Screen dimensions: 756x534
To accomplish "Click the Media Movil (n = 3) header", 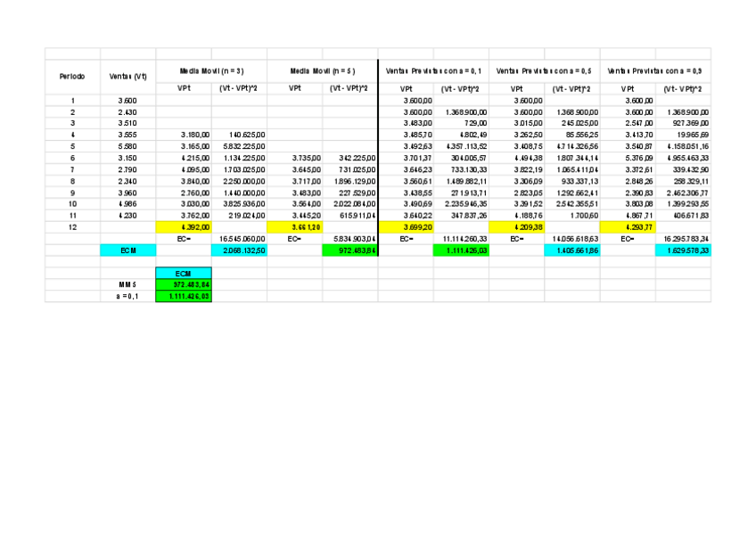I will (211, 69).
